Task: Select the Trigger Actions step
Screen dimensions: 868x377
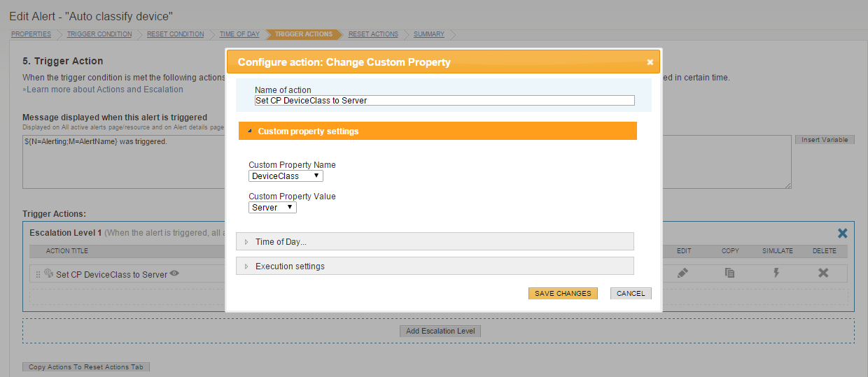Action: (304, 34)
